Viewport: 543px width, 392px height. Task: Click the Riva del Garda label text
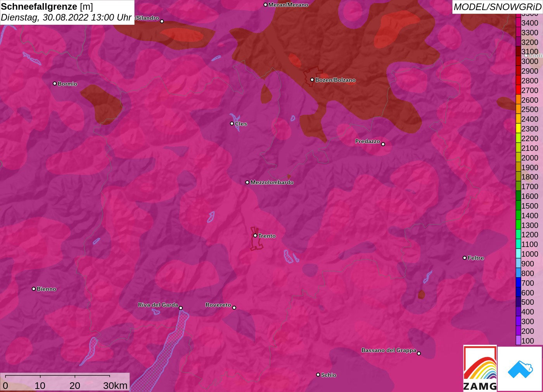158,305
